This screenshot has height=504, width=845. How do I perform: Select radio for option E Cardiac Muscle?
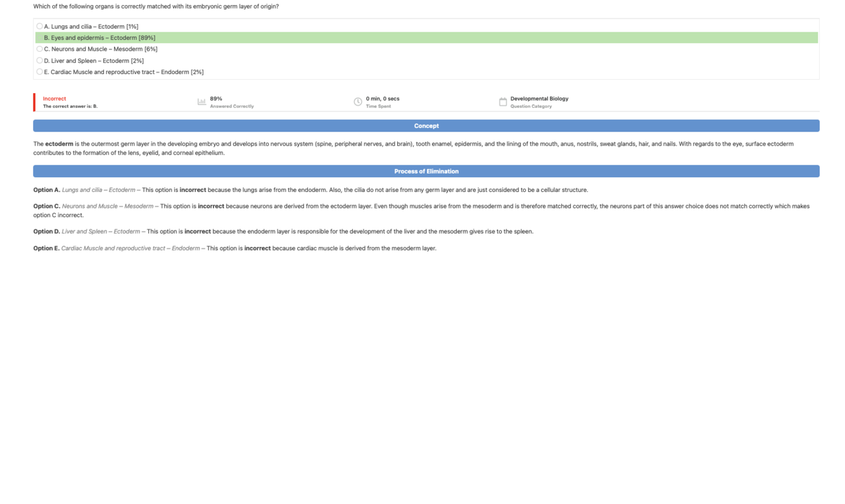tap(39, 72)
